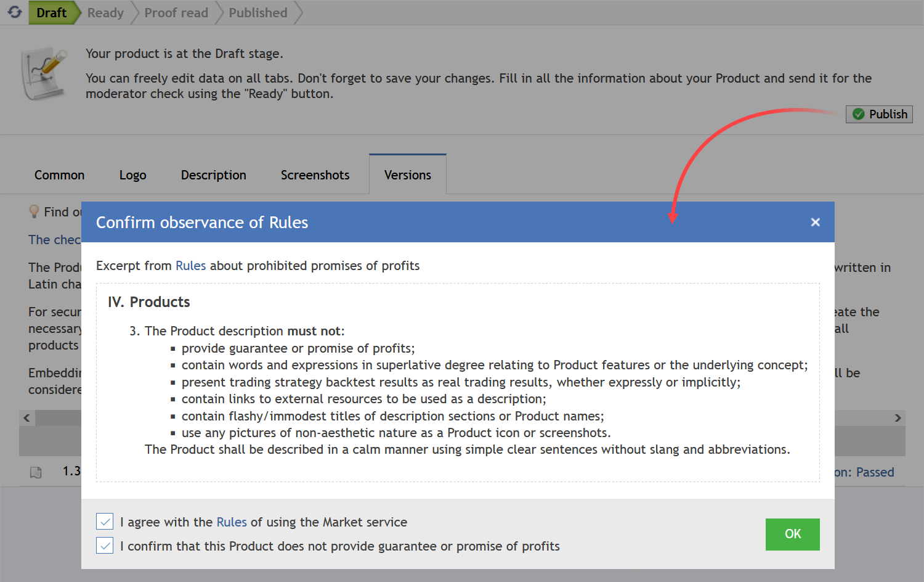Click the Publish button
Viewport: 924px width, 582px height.
(879, 114)
